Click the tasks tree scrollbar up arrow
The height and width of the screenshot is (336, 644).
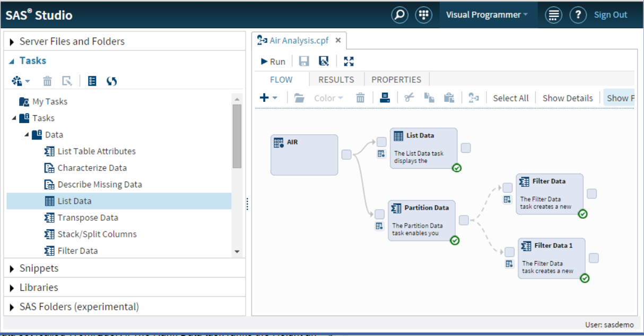237,99
